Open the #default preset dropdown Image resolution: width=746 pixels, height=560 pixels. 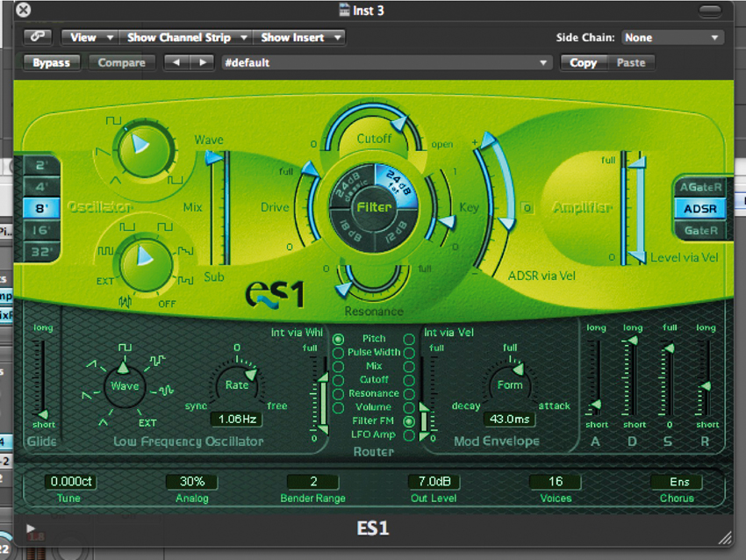click(386, 63)
